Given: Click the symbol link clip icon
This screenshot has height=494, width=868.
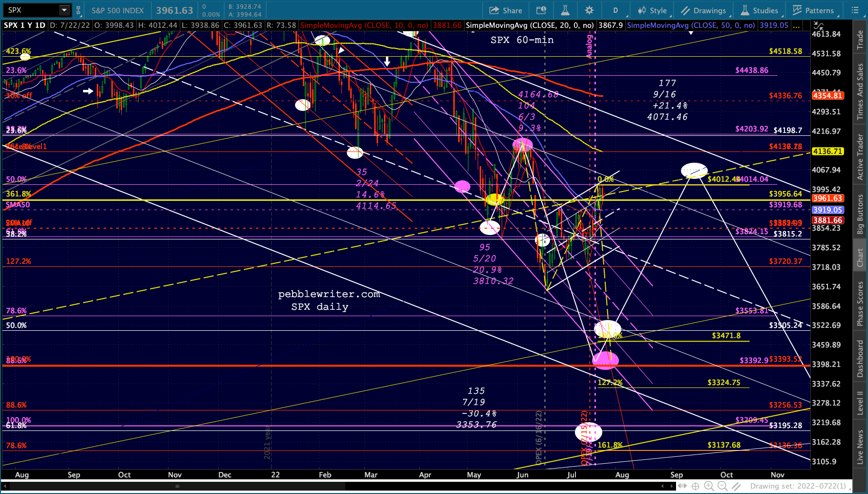Looking at the screenshot, I should click(78, 10).
